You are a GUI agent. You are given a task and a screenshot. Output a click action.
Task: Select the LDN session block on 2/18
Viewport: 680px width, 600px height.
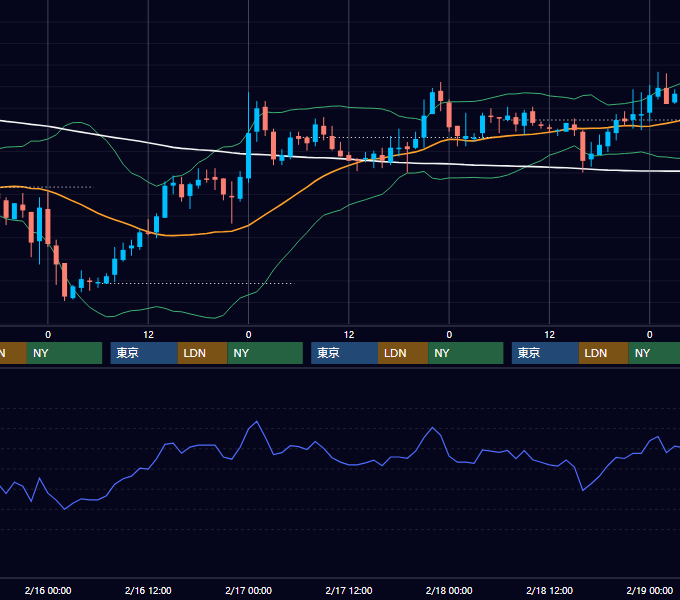click(x=604, y=353)
